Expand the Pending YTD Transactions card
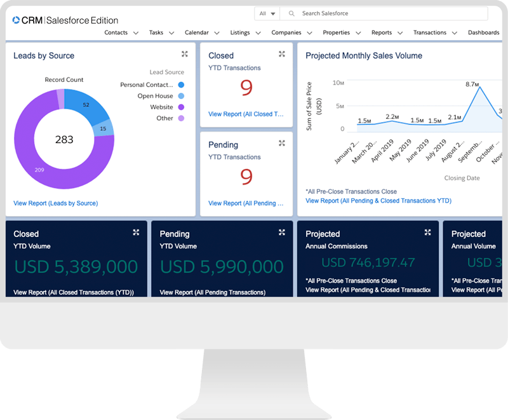The width and height of the screenshot is (508, 420). (282, 143)
